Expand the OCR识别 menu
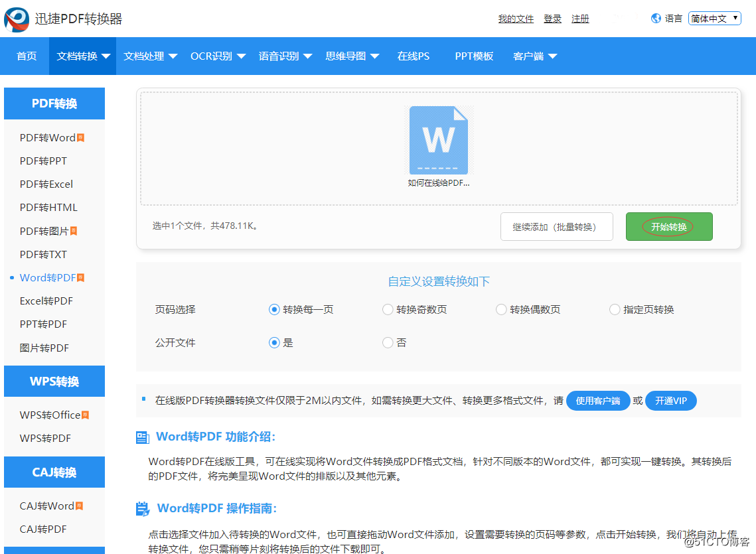This screenshot has width=756, height=554. (218, 56)
